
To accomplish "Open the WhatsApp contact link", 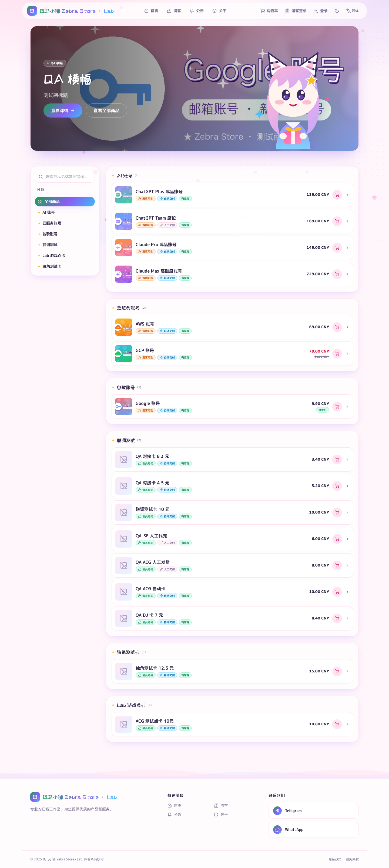I will [313, 830].
